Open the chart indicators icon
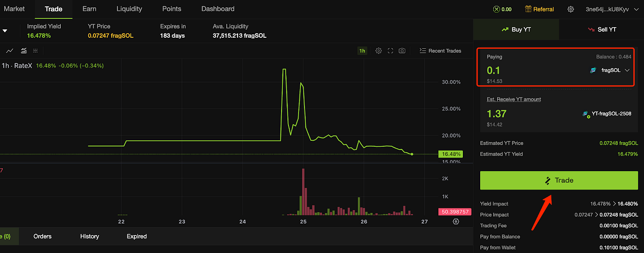The image size is (644, 253). click(x=23, y=51)
